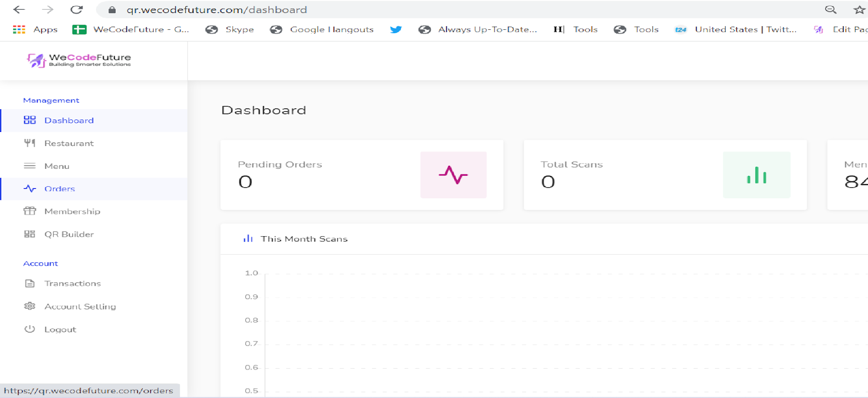
Task: Click the Dashboard page heading
Action: coord(264,110)
